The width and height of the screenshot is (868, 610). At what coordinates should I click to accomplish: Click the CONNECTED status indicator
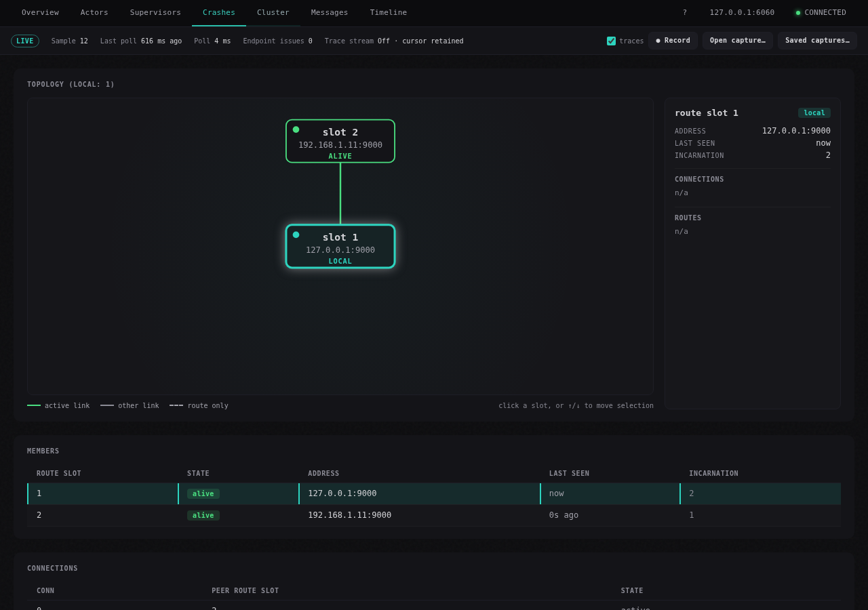point(821,12)
